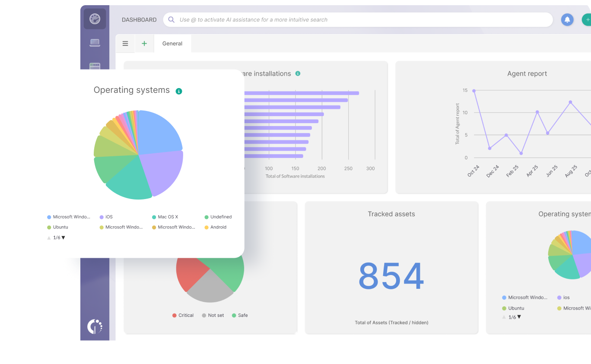Go to next legend page in popup chart
The image size is (591, 364).
pos(64,237)
